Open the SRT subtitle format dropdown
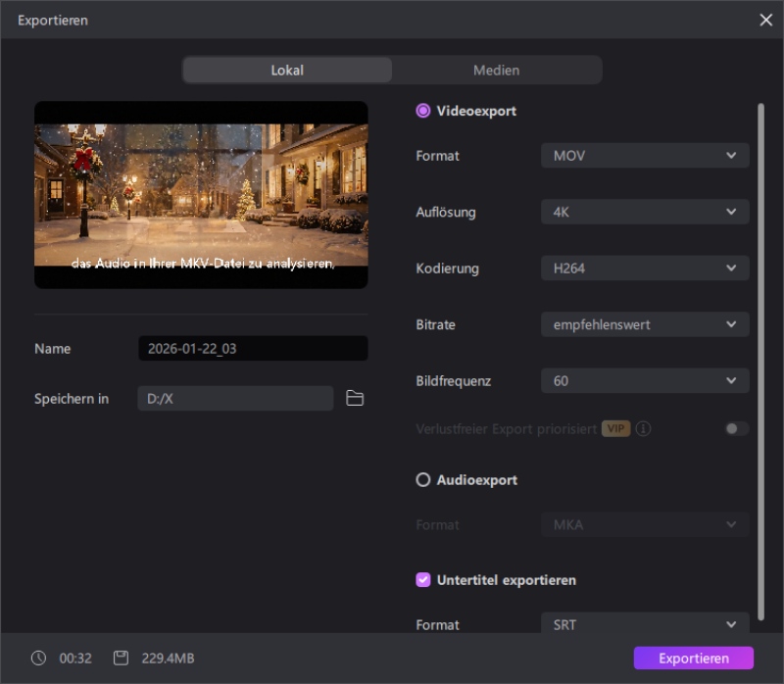Viewport: 784px width, 684px height. click(645, 624)
